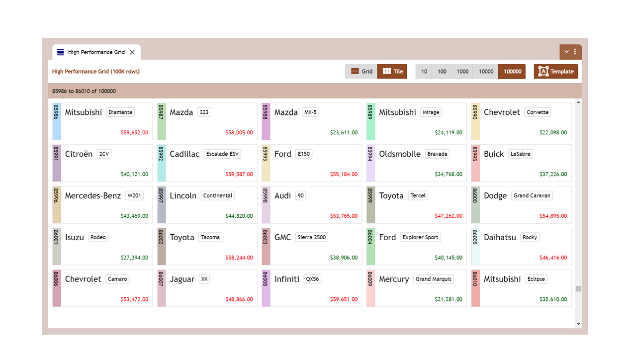This screenshot has width=632, height=364.
Task: Click the Rocky model tag
Action: pos(530,238)
